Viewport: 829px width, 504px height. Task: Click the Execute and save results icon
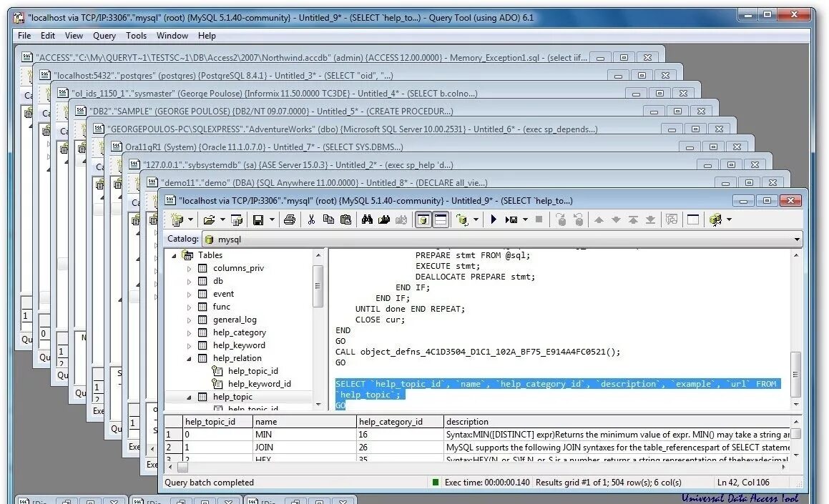(511, 219)
